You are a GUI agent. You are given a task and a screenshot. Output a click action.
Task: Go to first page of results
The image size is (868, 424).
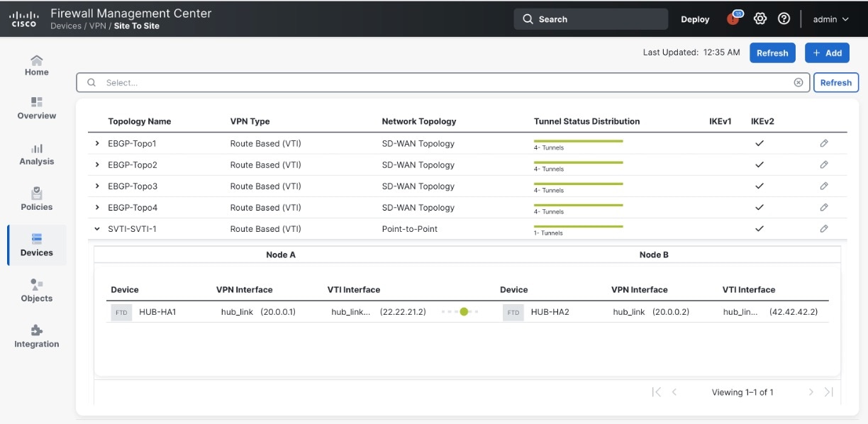656,392
